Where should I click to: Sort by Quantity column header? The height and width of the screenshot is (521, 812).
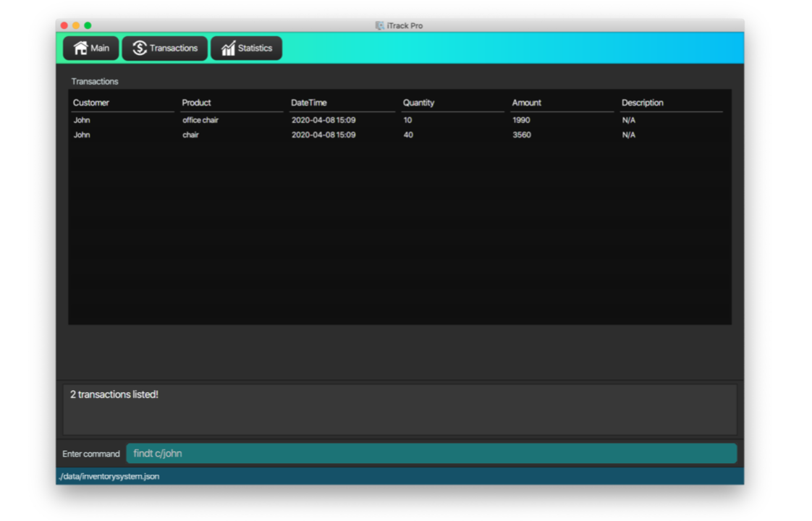(418, 103)
